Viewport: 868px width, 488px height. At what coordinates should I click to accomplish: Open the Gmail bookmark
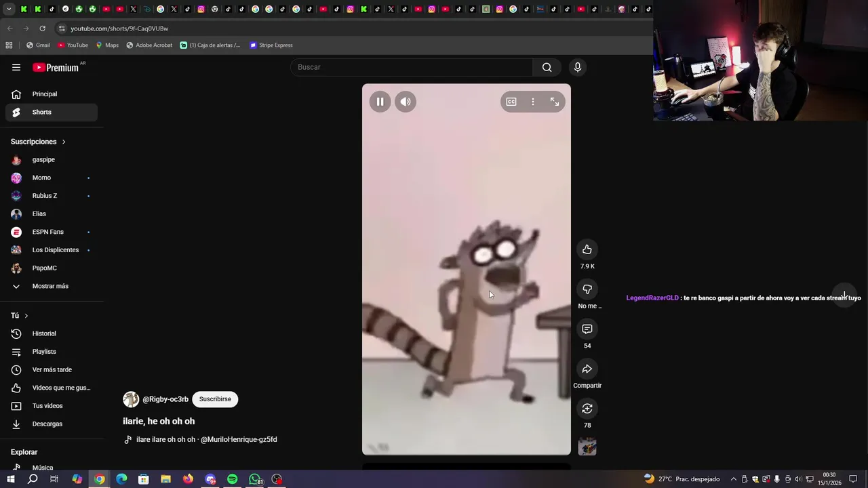pos(38,45)
